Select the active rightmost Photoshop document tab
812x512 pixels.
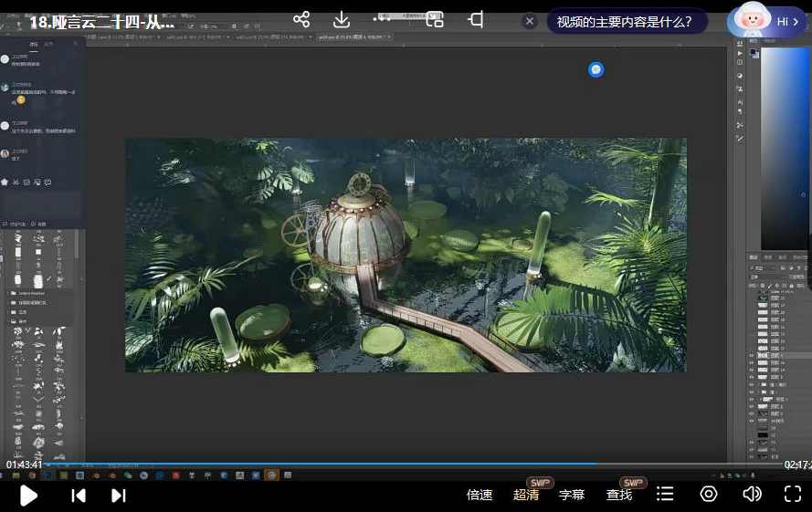354,37
